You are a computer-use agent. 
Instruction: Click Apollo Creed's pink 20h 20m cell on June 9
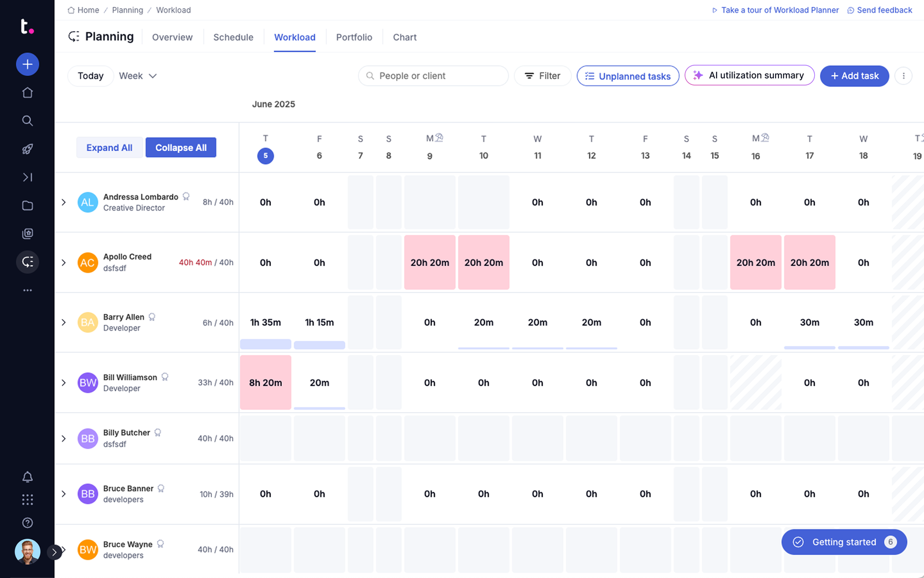tap(430, 262)
